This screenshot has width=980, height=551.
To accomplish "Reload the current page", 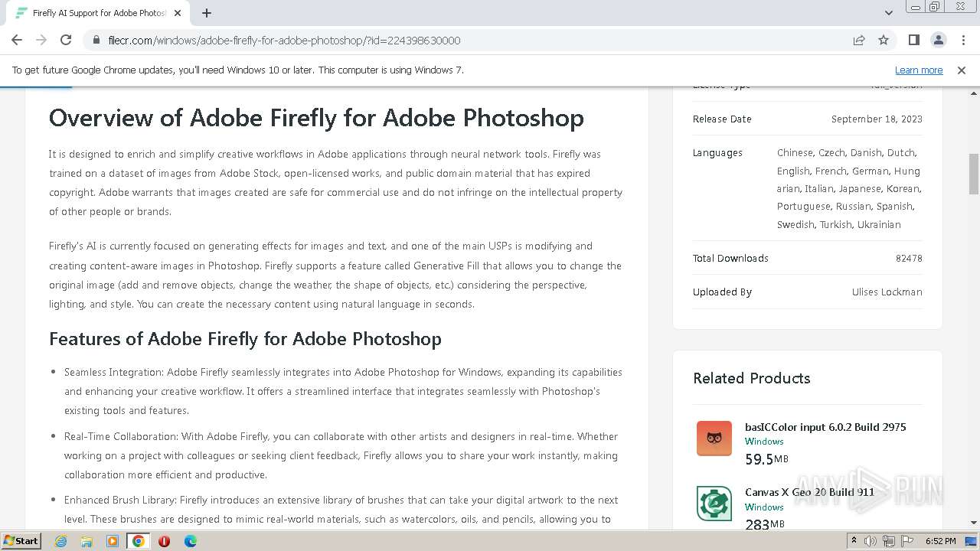I will [66, 40].
